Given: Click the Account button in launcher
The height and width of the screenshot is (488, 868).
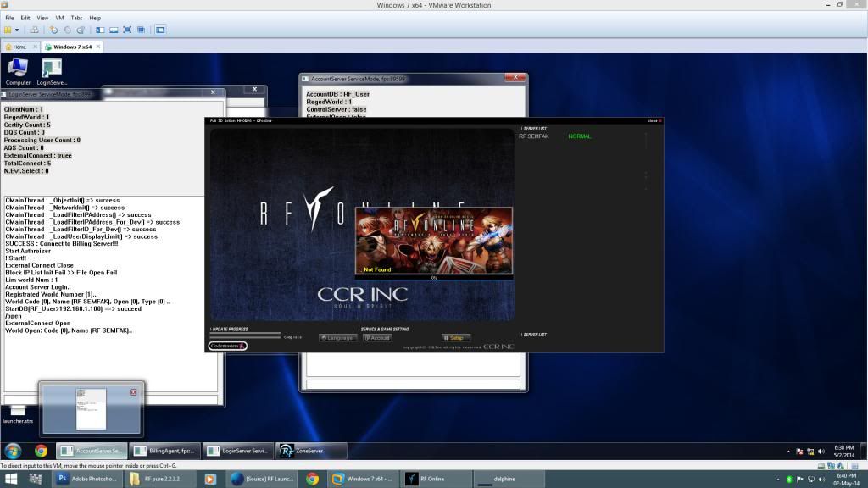Looking at the screenshot, I should pyautogui.click(x=377, y=338).
